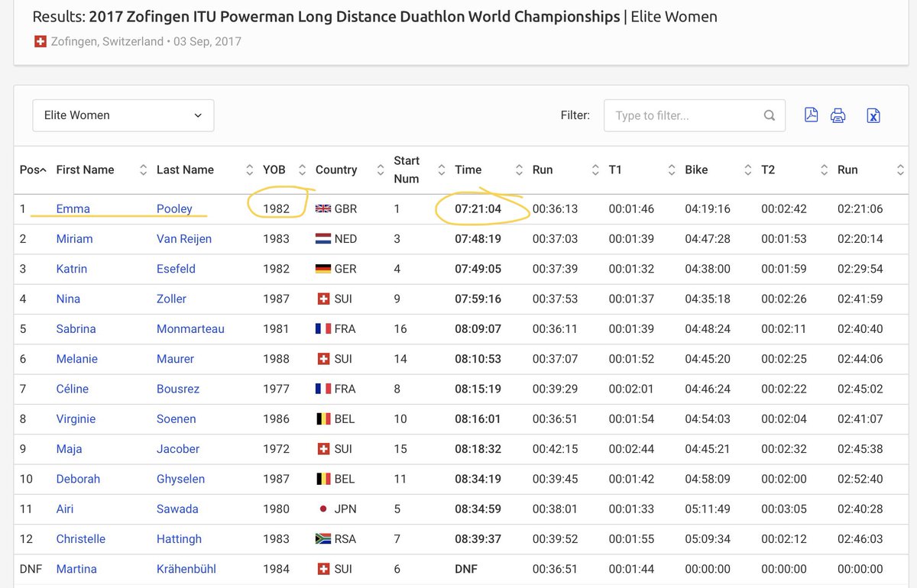Image resolution: width=917 pixels, height=588 pixels.
Task: Download results as PDF icon
Action: coord(811,115)
